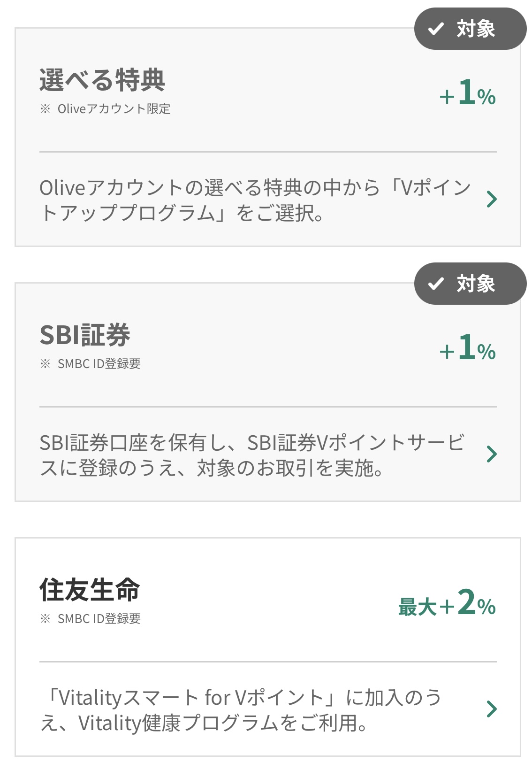
Task: Expand the 住友生命 details chevron
Action: [x=491, y=709]
